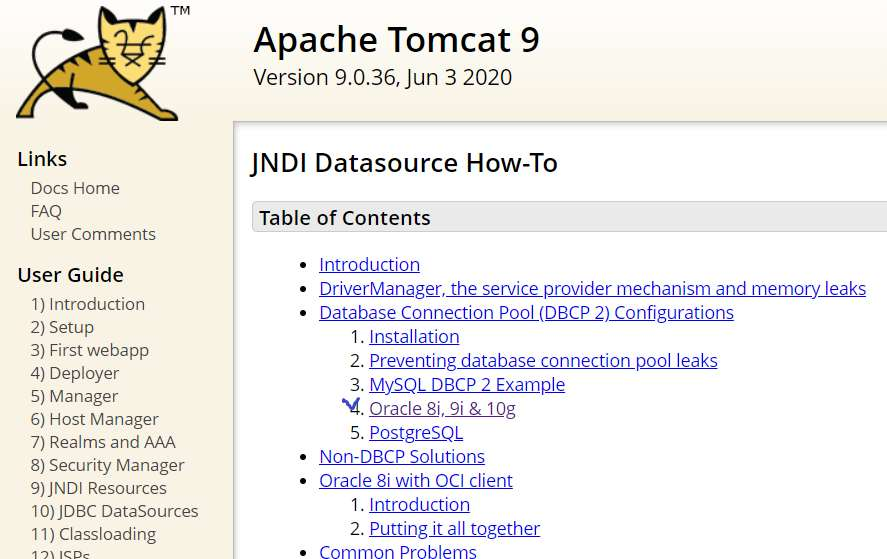
Task: Click the Version 9.0.36, Jun 3 2020 text
Action: click(383, 78)
